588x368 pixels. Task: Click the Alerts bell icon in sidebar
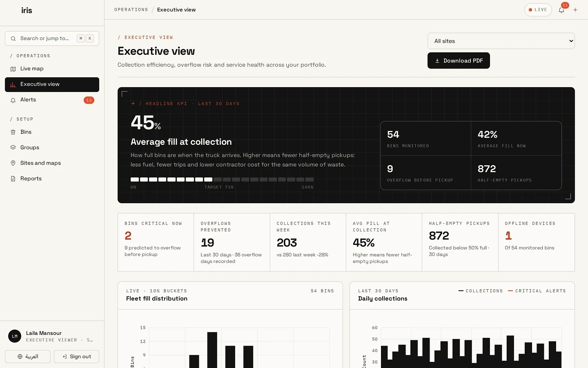coord(13,100)
